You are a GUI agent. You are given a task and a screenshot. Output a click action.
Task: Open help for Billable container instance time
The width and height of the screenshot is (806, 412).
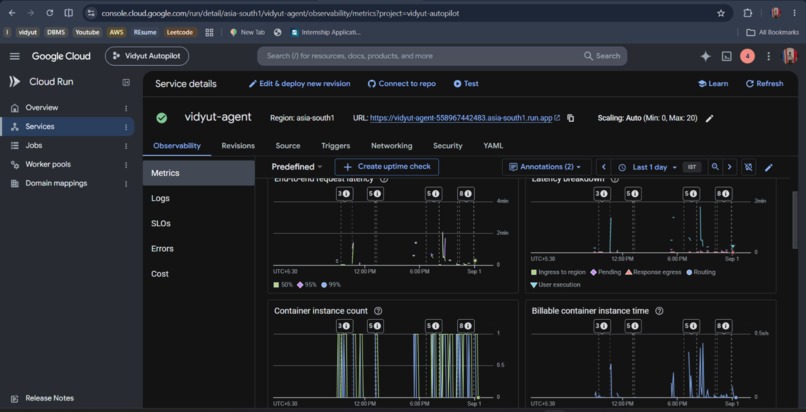pos(660,311)
